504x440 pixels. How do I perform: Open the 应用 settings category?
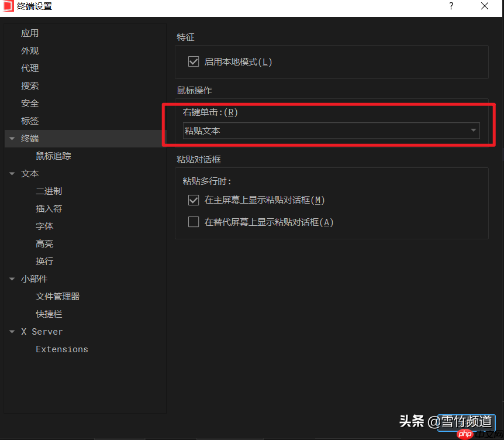pyautogui.click(x=30, y=33)
